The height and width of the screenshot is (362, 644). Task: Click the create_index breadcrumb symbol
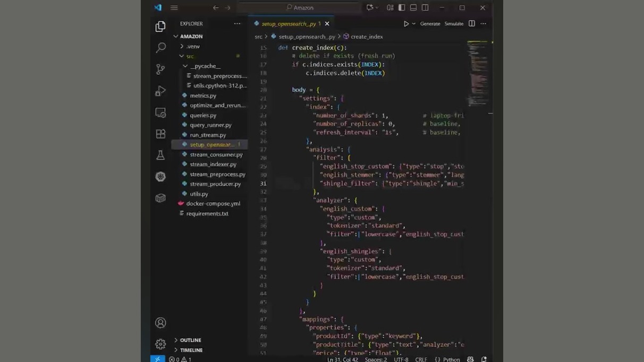(x=367, y=37)
